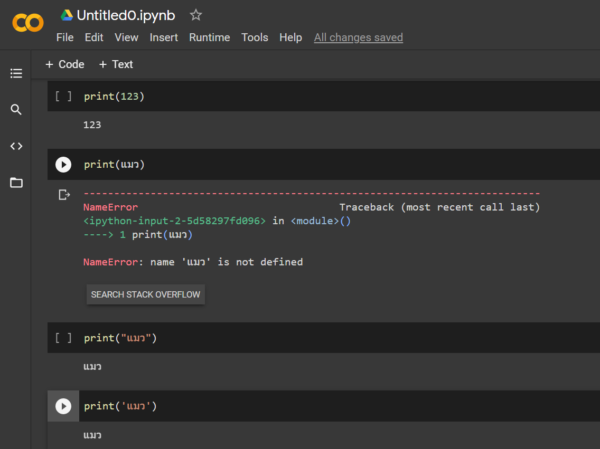Viewport: 600px width, 449px height.
Task: Click into the print(123) code line
Action: click(114, 96)
